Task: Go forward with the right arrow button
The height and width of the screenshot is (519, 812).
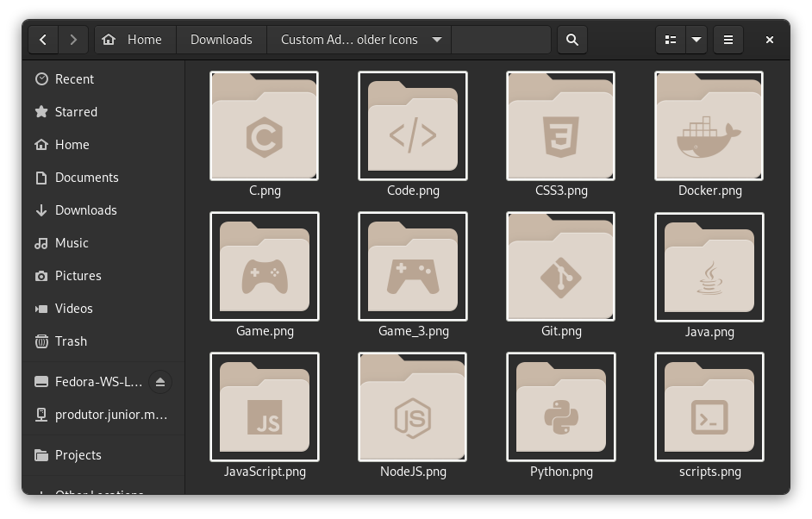Action: point(73,40)
